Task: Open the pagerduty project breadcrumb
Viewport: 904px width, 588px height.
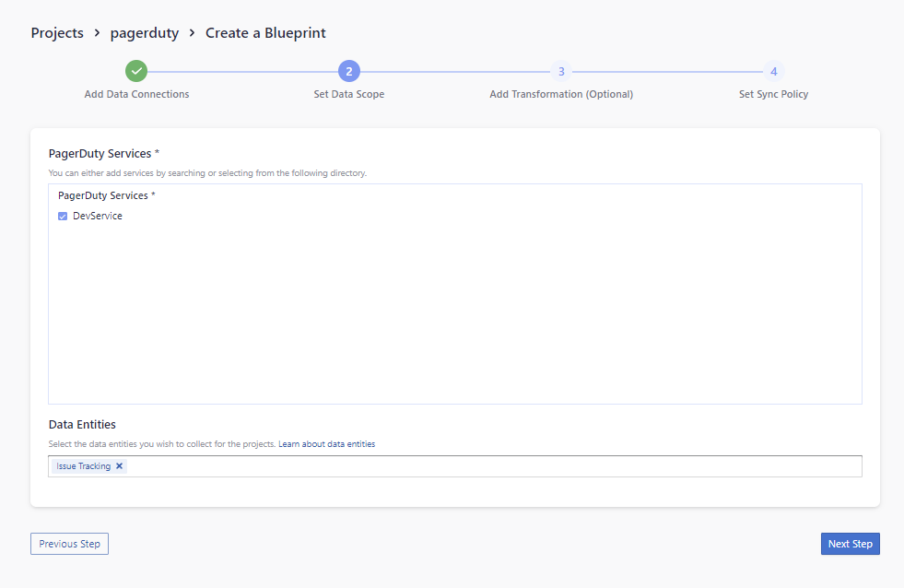Action: tap(144, 33)
